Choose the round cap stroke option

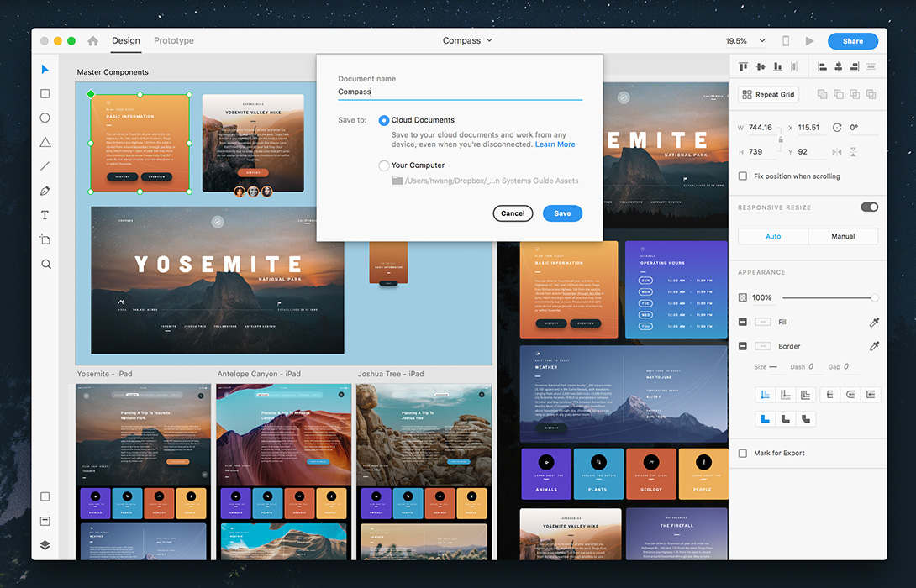click(x=850, y=395)
